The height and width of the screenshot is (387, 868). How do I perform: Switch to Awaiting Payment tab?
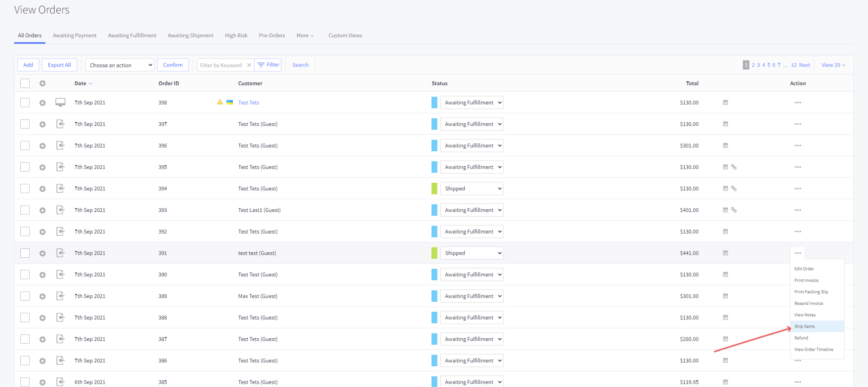point(75,36)
